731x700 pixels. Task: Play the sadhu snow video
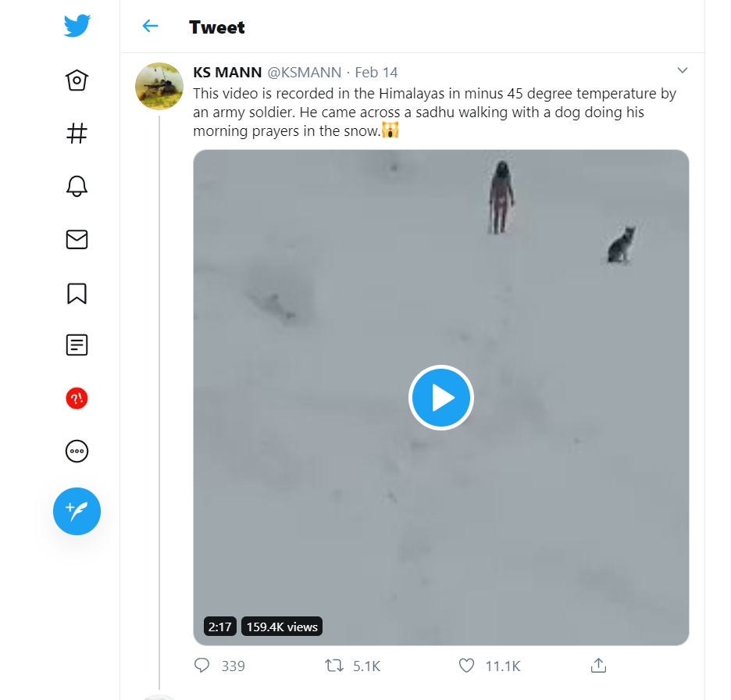[440, 397]
